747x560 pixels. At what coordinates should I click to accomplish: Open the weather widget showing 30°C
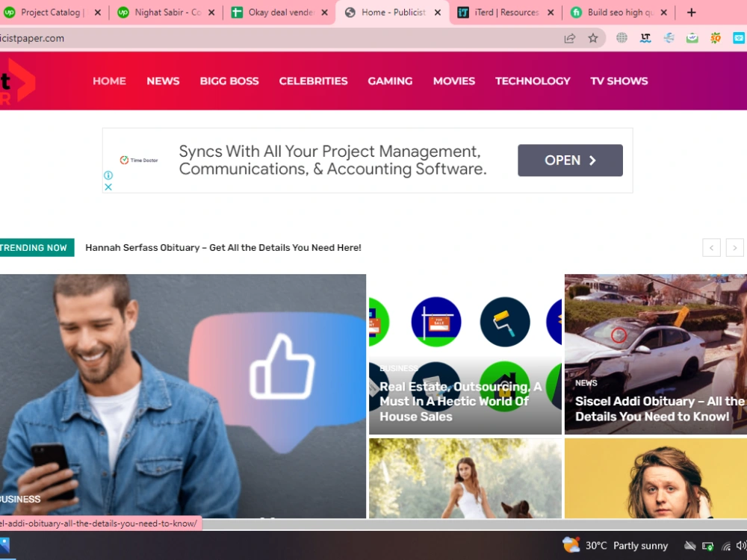tap(615, 545)
